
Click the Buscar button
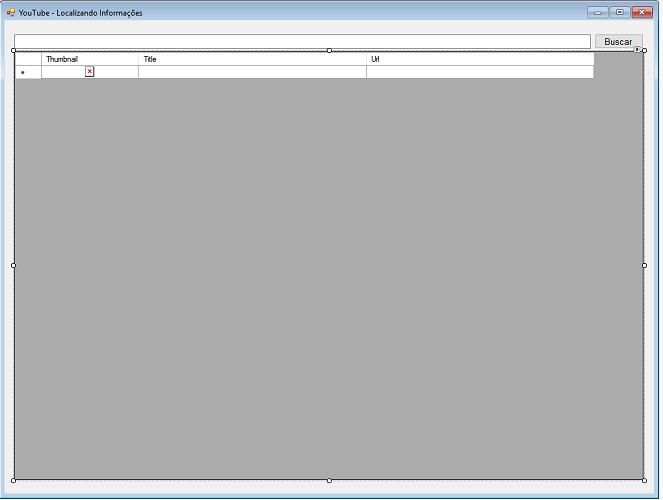tap(621, 41)
